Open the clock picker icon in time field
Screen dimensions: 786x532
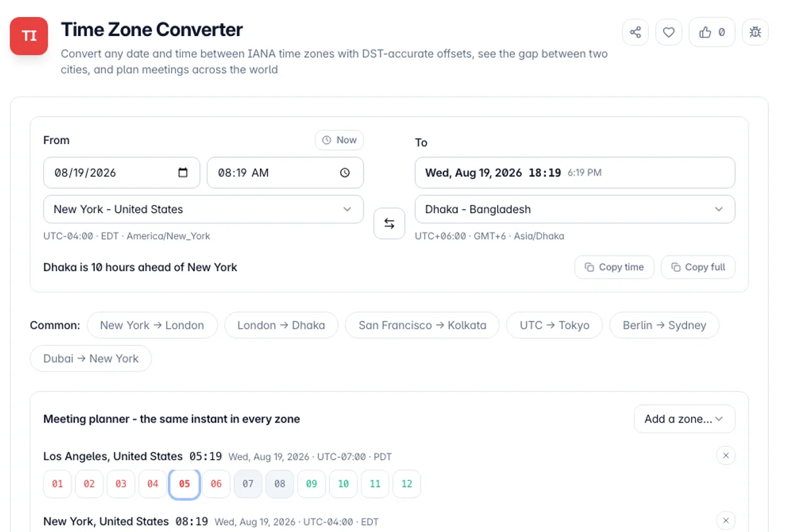[345, 173]
